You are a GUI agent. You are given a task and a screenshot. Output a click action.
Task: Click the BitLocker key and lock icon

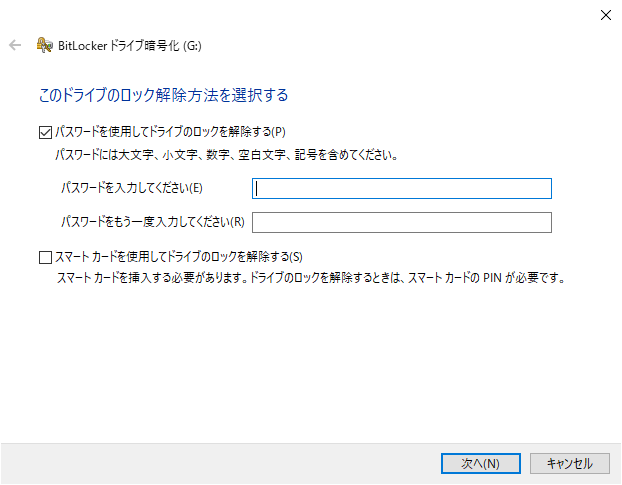43,45
